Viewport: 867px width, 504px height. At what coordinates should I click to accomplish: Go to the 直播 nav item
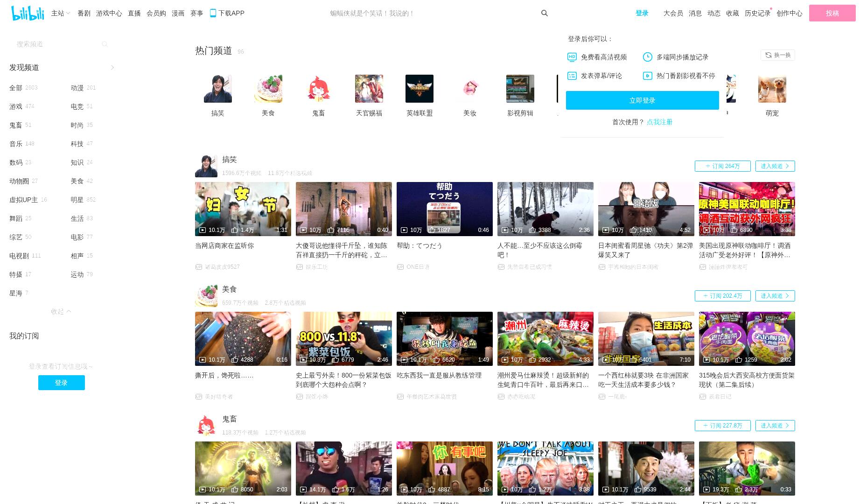[134, 13]
